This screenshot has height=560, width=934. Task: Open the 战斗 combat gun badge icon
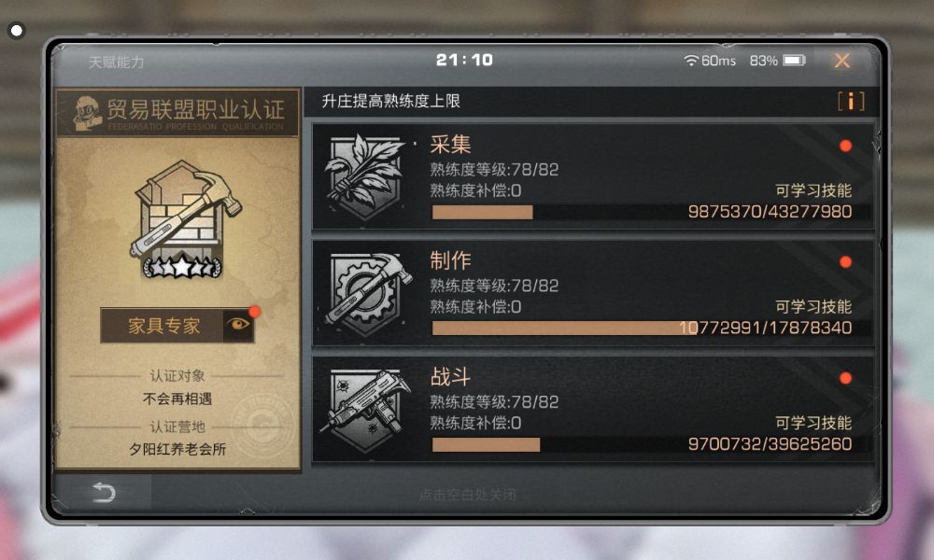coord(366,410)
